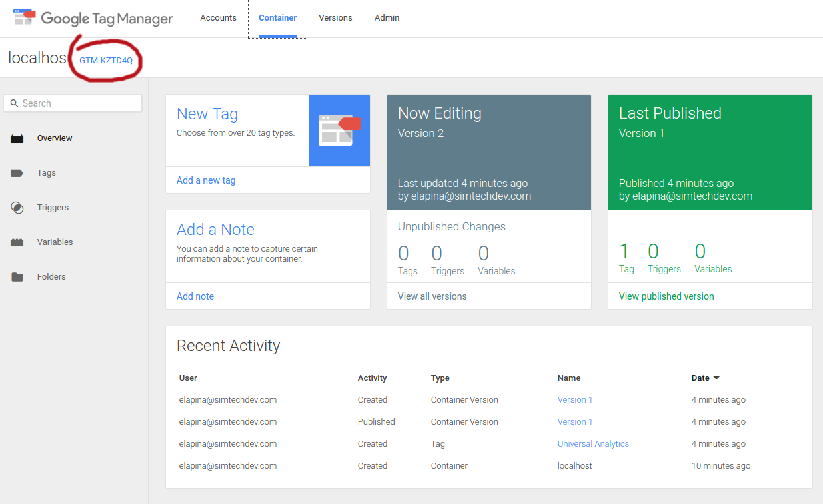
Task: Open the Accounts tab
Action: [x=218, y=18]
